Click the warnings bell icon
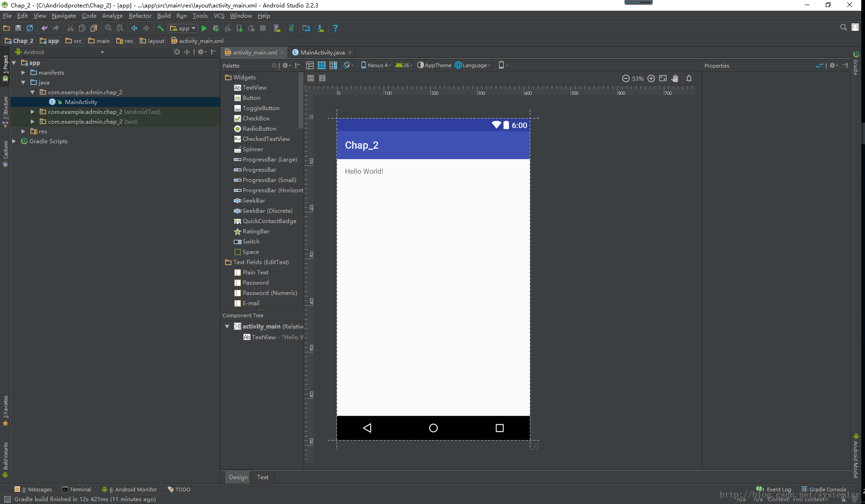 click(x=689, y=78)
